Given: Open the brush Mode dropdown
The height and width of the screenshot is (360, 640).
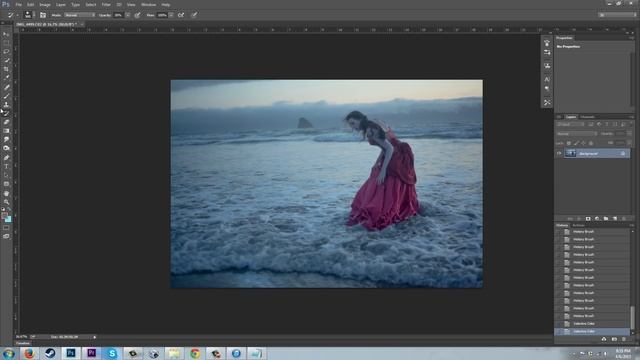Looking at the screenshot, I should [x=80, y=15].
